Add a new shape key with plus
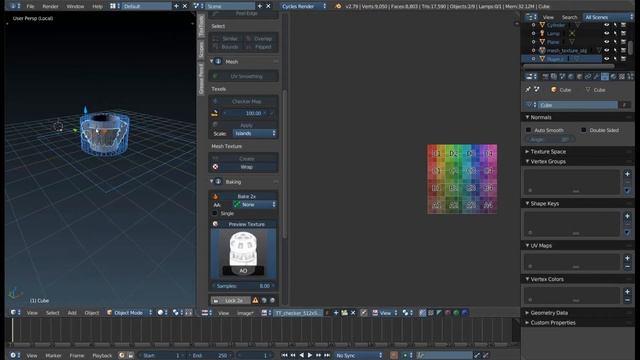The height and width of the screenshot is (360, 640). (627, 216)
